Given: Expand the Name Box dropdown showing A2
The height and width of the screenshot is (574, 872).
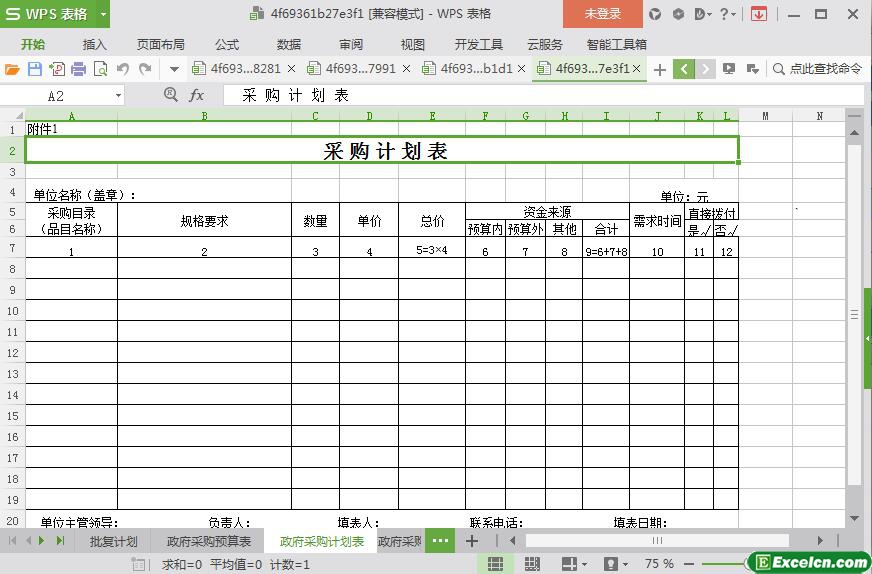Looking at the screenshot, I should [x=118, y=96].
